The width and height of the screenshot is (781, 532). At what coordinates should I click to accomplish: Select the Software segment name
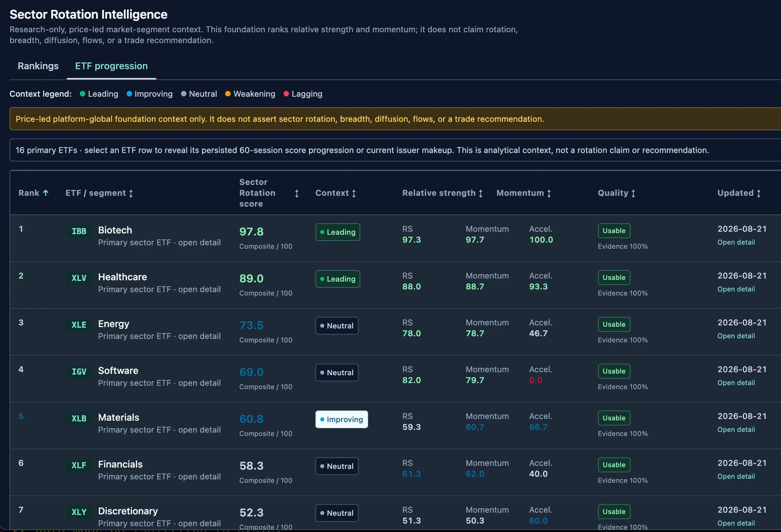[x=118, y=370]
